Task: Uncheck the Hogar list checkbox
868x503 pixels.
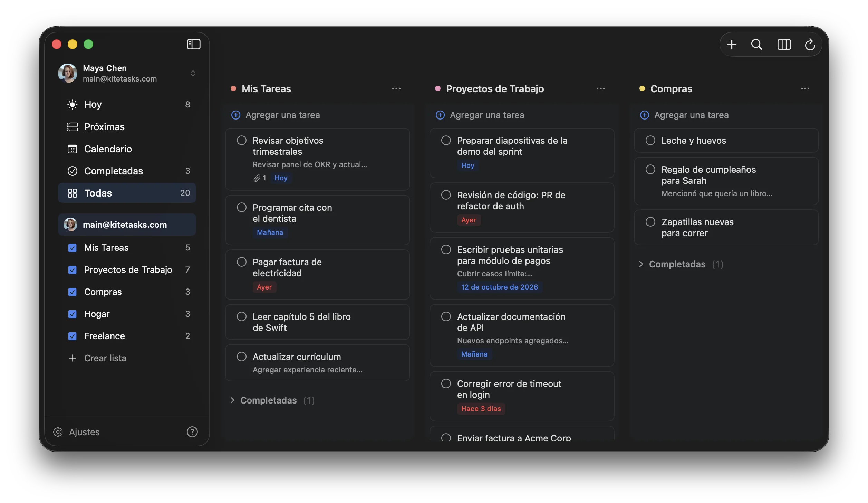Action: coord(72,314)
